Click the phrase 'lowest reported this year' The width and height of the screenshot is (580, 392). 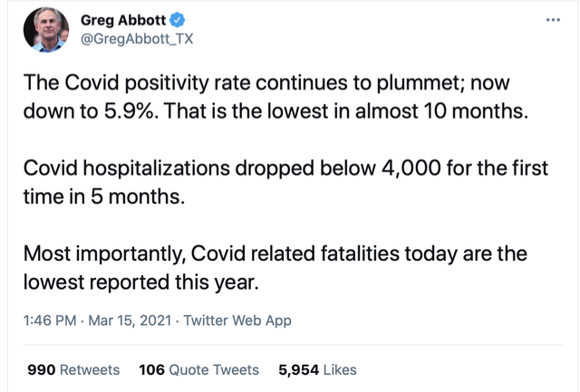tap(141, 282)
